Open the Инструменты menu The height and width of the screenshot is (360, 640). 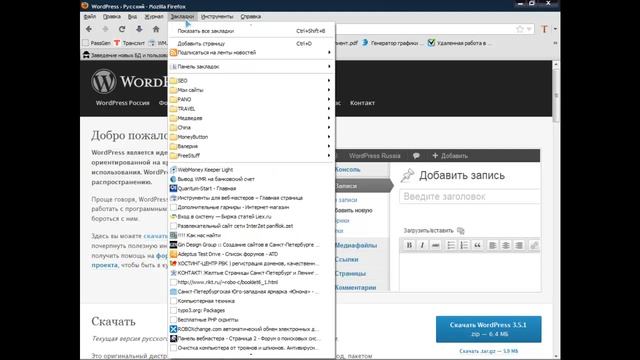tap(217, 16)
